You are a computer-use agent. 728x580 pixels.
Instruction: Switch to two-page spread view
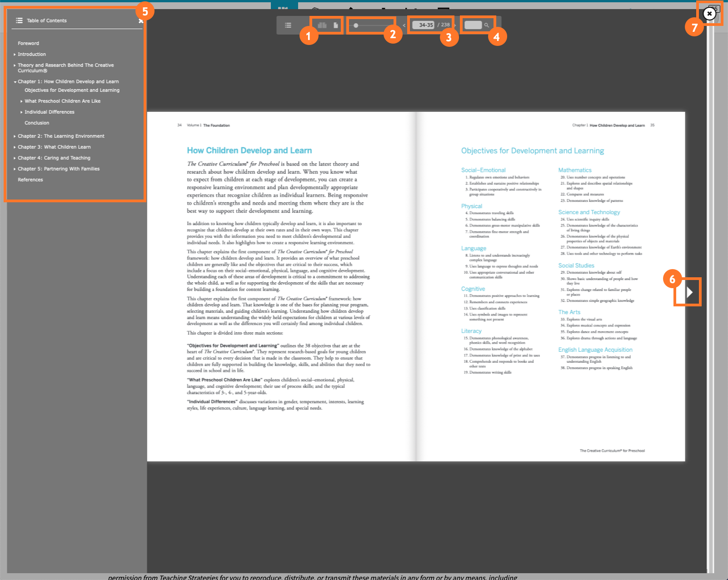pyautogui.click(x=322, y=25)
